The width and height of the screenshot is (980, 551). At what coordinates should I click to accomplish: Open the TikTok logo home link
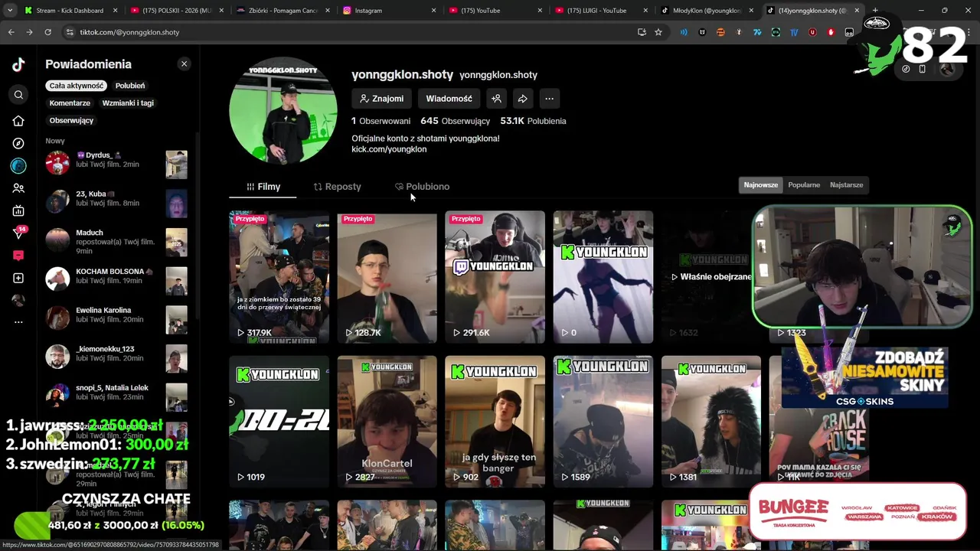(18, 65)
